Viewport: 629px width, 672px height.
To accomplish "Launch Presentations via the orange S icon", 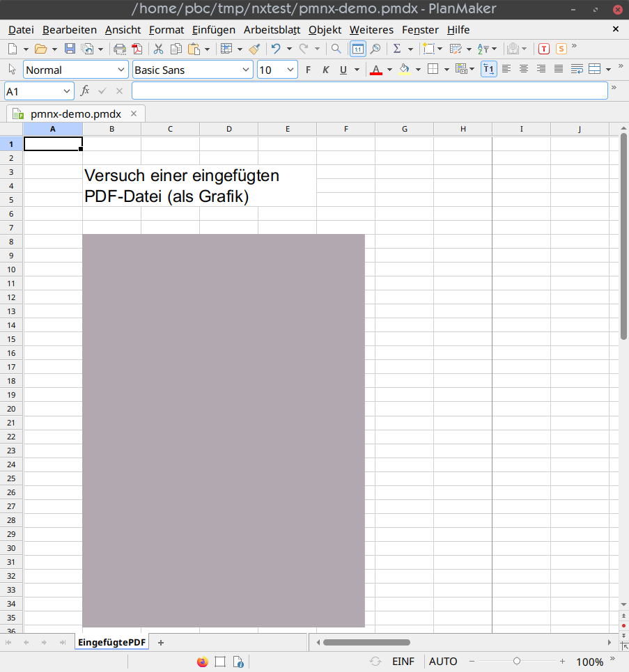I will tap(561, 49).
